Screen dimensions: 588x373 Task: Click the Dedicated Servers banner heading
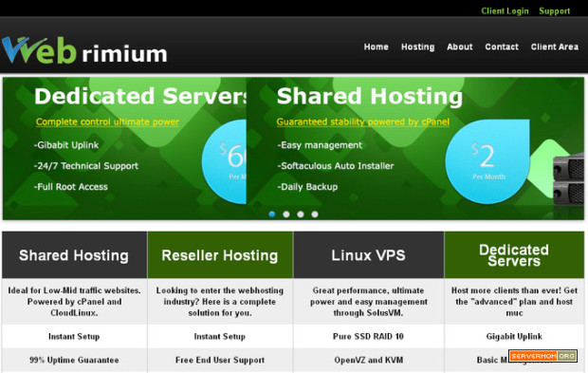[x=140, y=96]
